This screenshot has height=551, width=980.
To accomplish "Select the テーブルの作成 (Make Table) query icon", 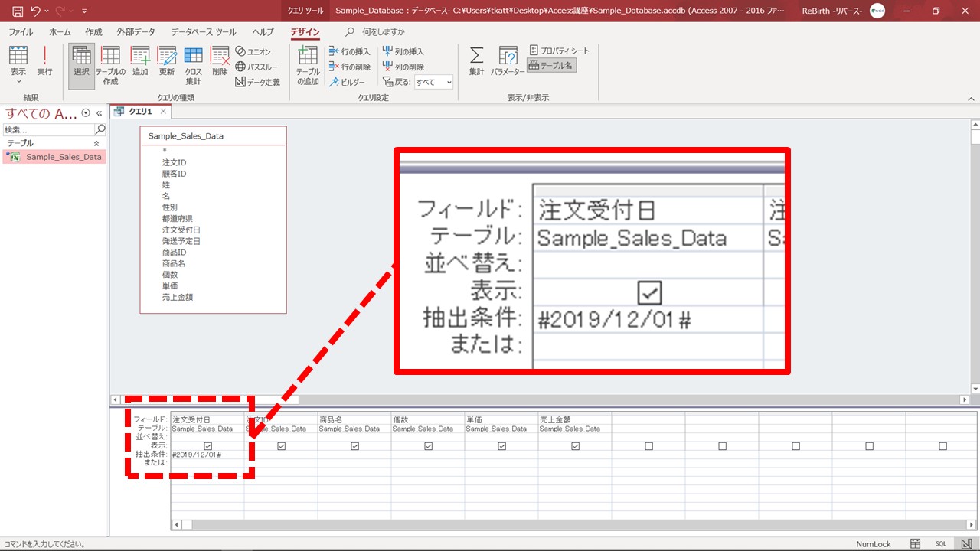I will click(x=110, y=64).
